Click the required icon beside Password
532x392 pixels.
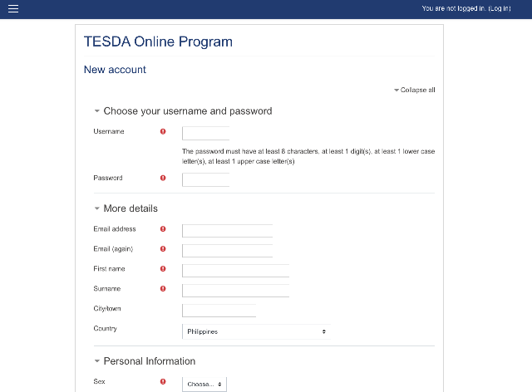coord(163,178)
